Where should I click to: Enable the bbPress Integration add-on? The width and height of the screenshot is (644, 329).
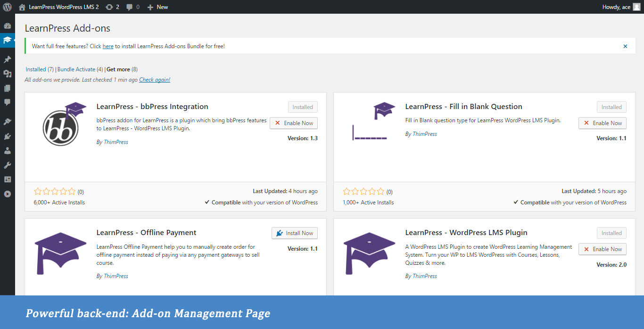coord(294,123)
